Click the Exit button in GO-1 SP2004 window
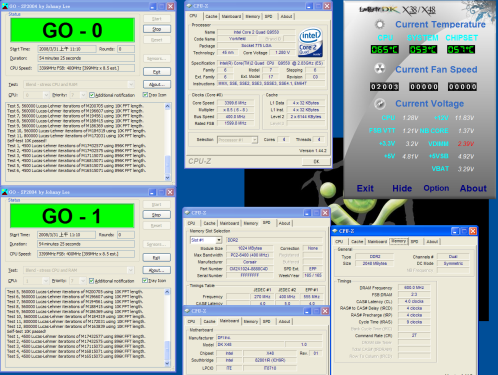 point(157,257)
